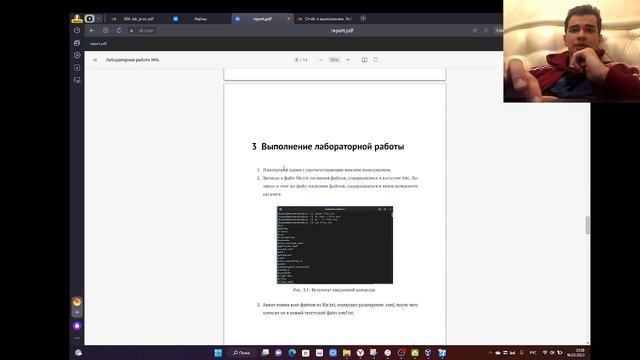Open Microsoft Edge from the taskbar
Viewport: 640px width, 360px height.
click(x=292, y=353)
